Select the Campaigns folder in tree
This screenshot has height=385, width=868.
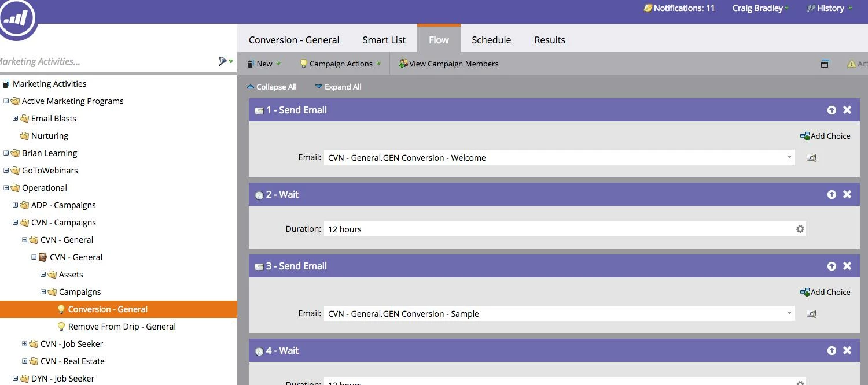80,292
